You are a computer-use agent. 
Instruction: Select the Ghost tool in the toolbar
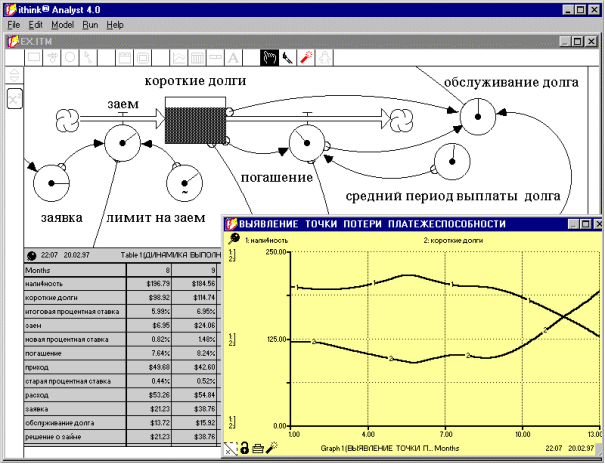tap(324, 58)
